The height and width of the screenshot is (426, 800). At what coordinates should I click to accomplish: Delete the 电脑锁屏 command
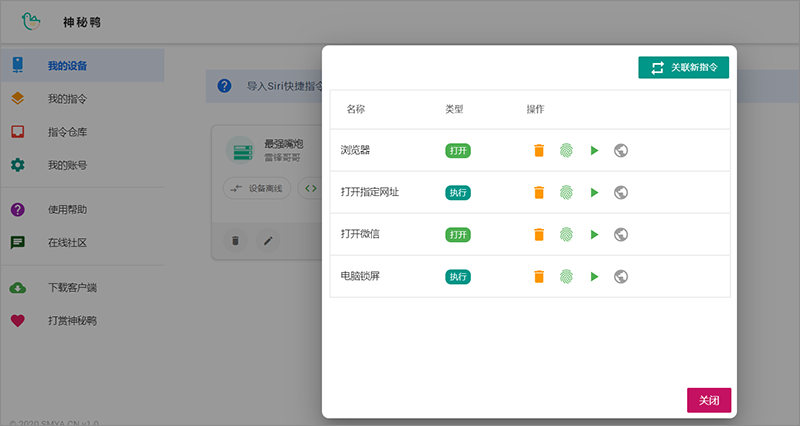539,277
